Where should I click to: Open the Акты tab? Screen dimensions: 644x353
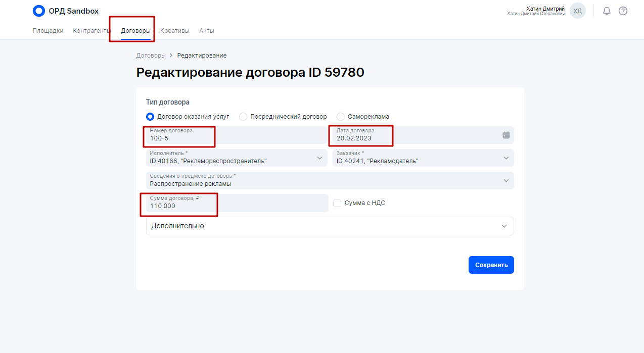pos(207,31)
